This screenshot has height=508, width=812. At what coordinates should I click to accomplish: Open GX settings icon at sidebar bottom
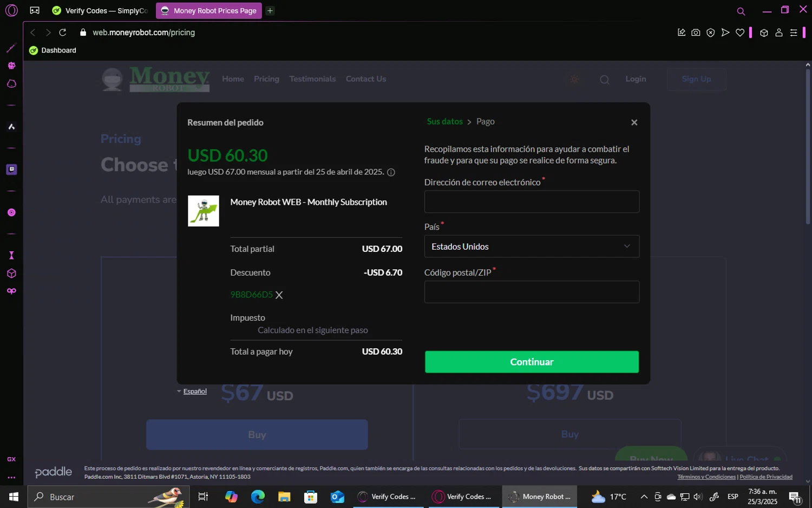(x=11, y=459)
